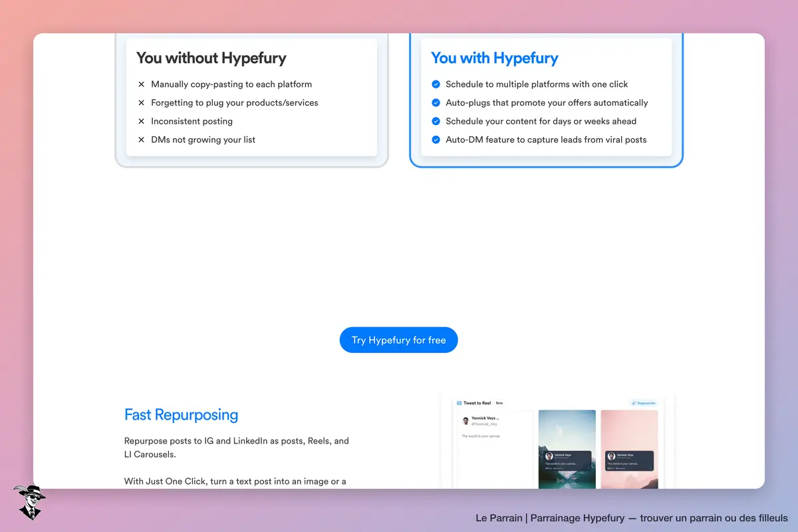Viewport: 798px width, 532px height.
Task: Click the checkmark beside Auto-plugs that promote
Action: (436, 102)
